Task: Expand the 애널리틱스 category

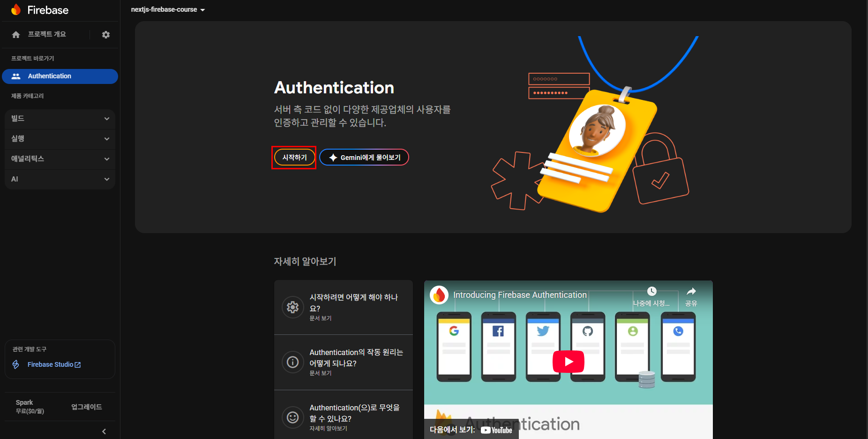Action: click(60, 159)
